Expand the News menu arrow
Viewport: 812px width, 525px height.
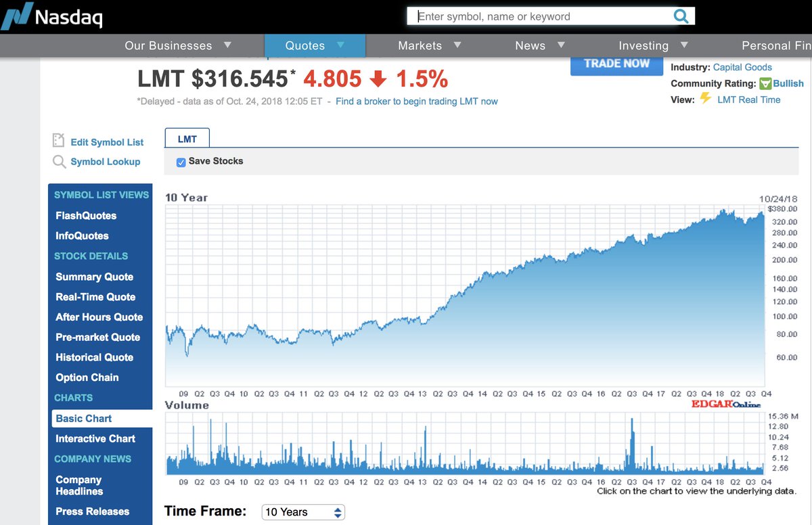point(561,45)
